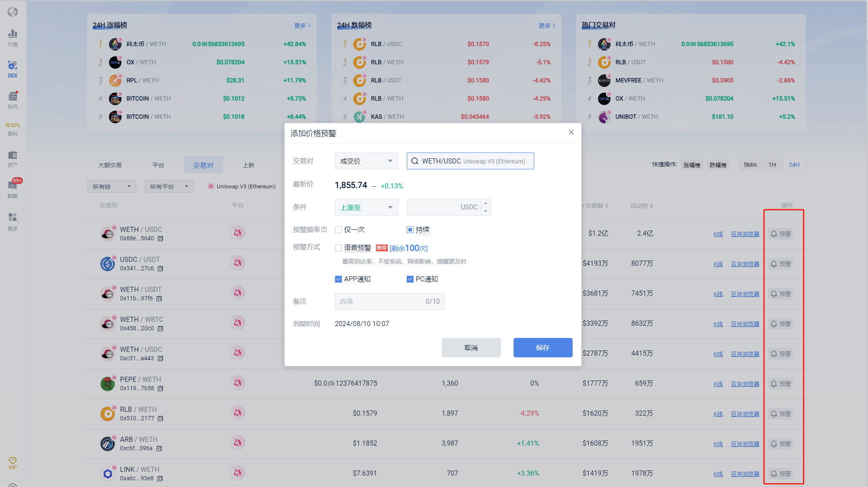Open the 行情 market sidebar icon

(13, 38)
